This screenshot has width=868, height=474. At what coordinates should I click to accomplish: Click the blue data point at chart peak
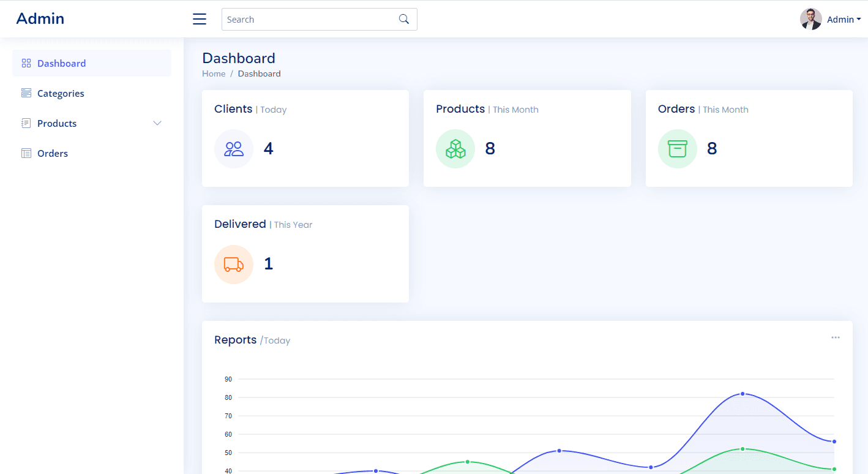tap(743, 394)
